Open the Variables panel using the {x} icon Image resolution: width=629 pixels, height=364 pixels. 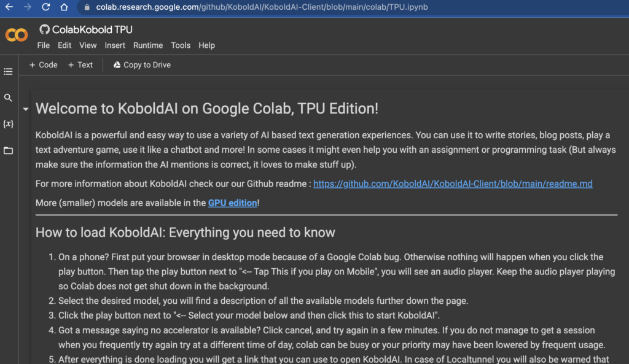(x=8, y=123)
